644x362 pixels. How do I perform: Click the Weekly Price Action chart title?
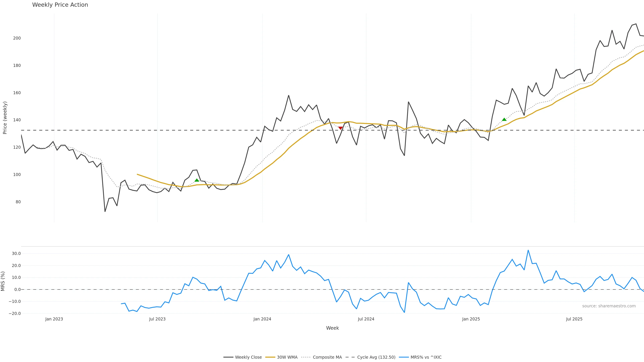pos(60,5)
